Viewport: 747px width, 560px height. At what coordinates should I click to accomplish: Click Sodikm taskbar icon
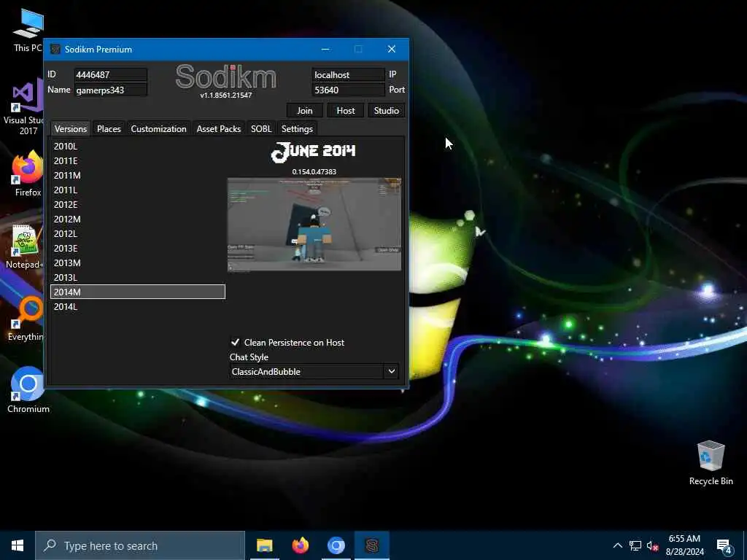point(372,545)
